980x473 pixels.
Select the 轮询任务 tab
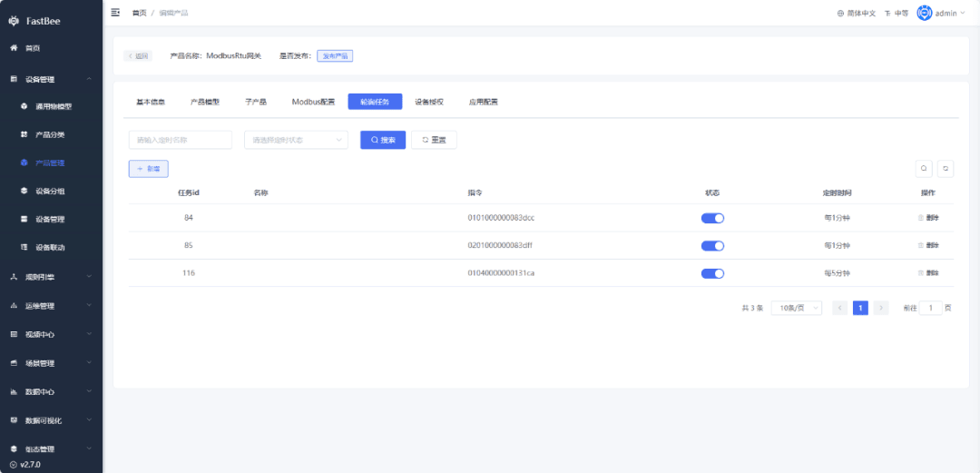(375, 102)
